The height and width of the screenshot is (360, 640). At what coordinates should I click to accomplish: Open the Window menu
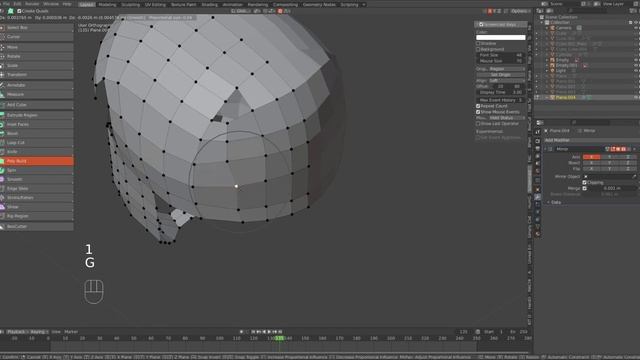tap(51, 4)
